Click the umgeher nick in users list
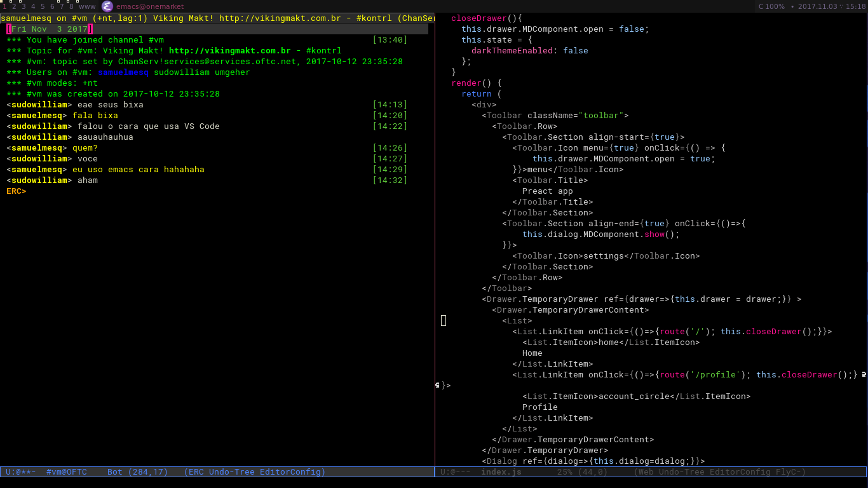This screenshot has height=488, width=868. click(x=233, y=72)
